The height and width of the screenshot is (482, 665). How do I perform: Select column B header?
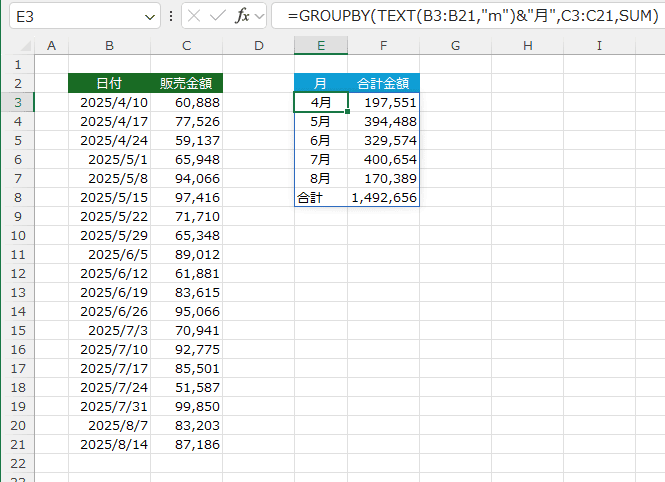[108, 46]
